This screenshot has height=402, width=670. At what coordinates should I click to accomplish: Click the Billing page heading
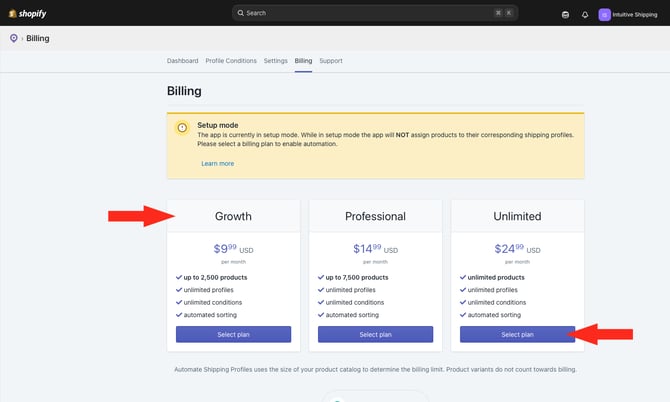point(184,91)
